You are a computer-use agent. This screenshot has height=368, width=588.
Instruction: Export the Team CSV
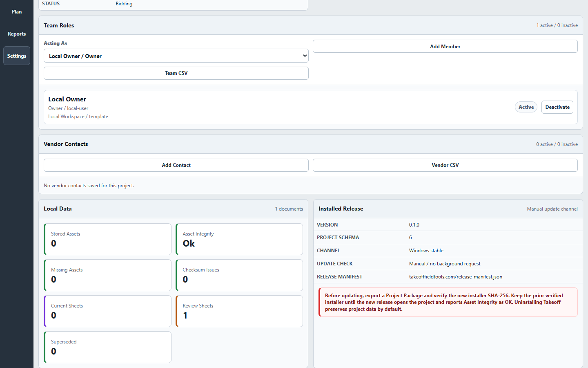(x=176, y=73)
